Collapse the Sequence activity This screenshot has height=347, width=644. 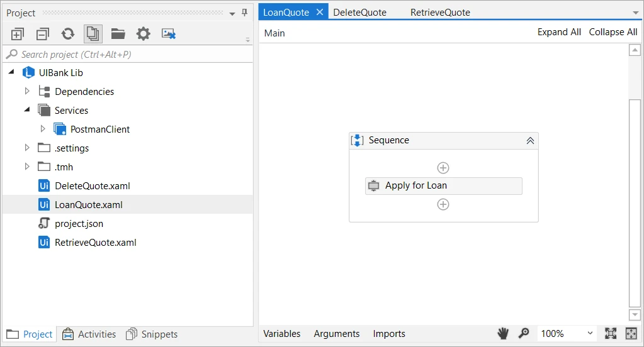click(x=530, y=141)
